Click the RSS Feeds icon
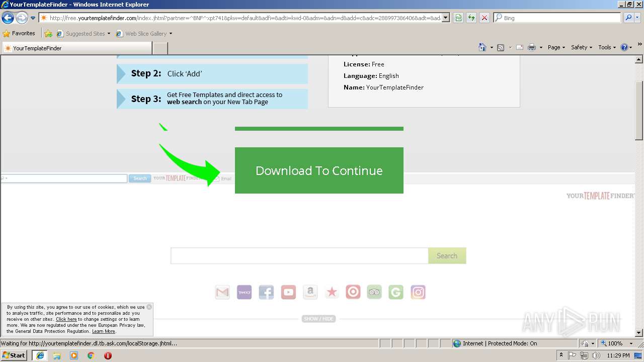The image size is (644, 362). tap(501, 48)
